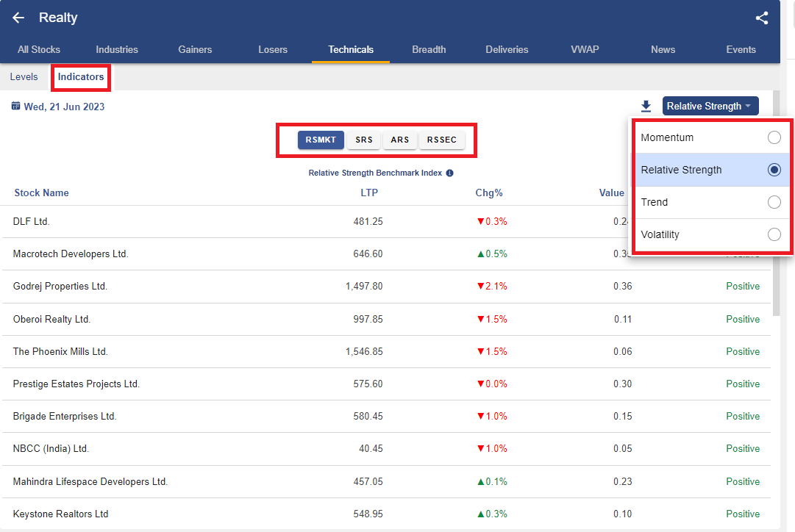The height and width of the screenshot is (532, 795).
Task: Change the date Wed, 21 Jun 2023
Action: [x=64, y=107]
